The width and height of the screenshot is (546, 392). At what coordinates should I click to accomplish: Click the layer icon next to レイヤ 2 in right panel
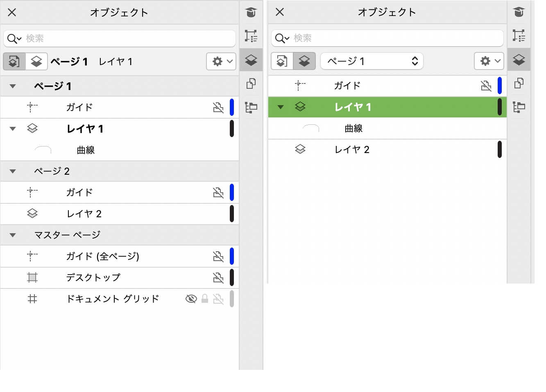click(300, 149)
